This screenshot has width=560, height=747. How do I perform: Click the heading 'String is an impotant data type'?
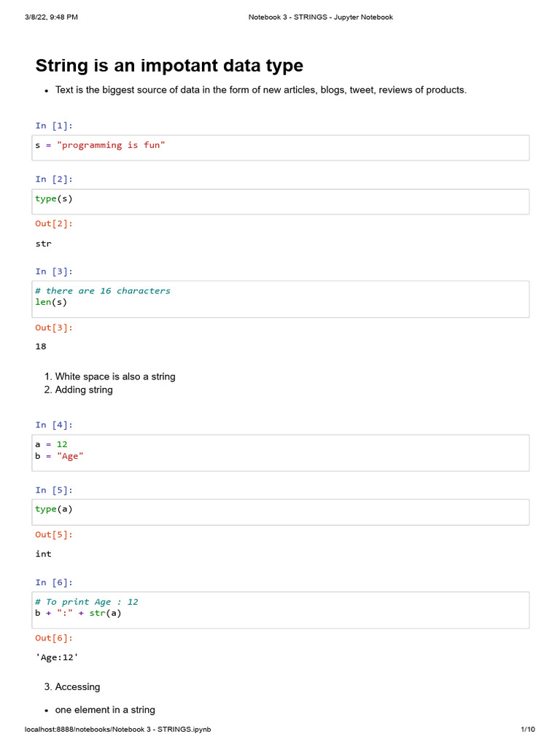tap(169, 66)
